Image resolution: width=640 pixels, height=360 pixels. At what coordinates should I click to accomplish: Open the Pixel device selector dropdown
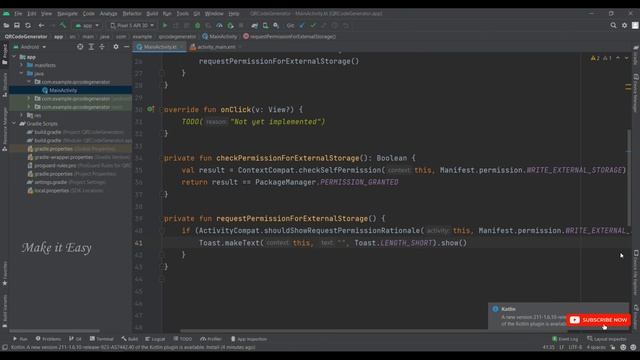pyautogui.click(x=132, y=25)
